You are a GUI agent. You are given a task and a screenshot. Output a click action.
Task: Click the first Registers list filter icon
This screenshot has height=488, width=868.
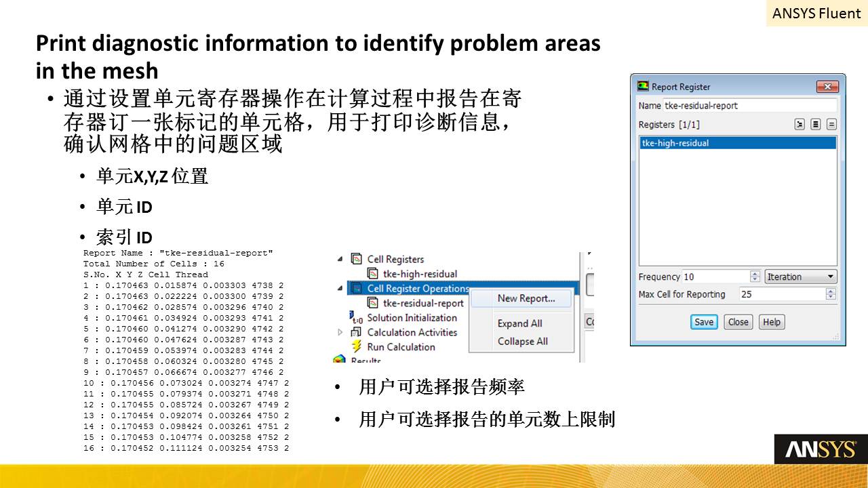coord(800,125)
